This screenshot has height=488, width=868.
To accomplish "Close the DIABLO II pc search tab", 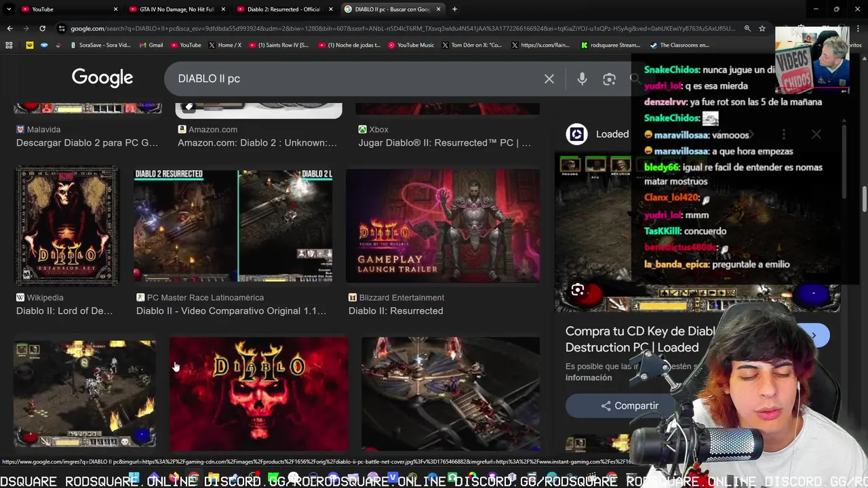I will [x=439, y=9].
